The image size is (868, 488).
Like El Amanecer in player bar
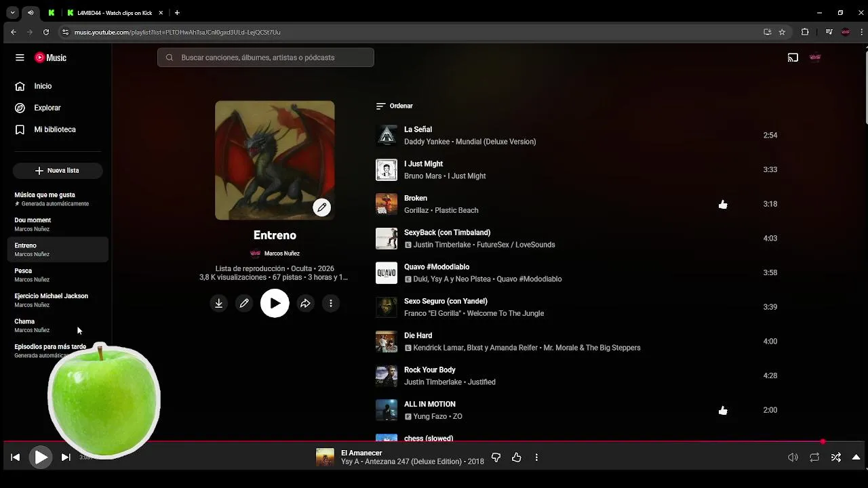(517, 457)
